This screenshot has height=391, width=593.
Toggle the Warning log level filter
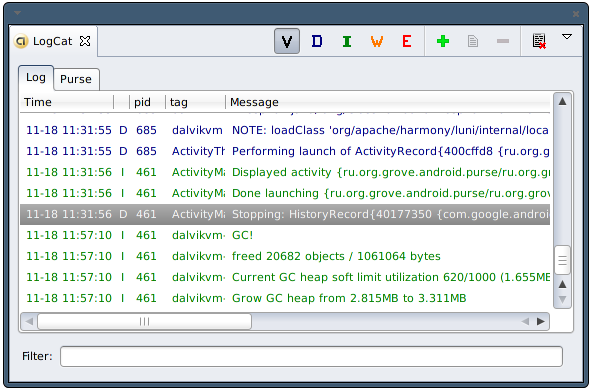coord(377,41)
